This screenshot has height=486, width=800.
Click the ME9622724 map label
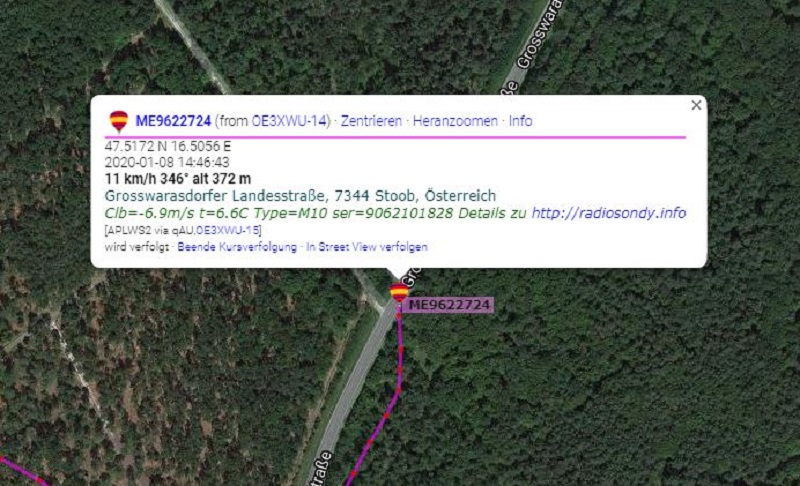449,305
